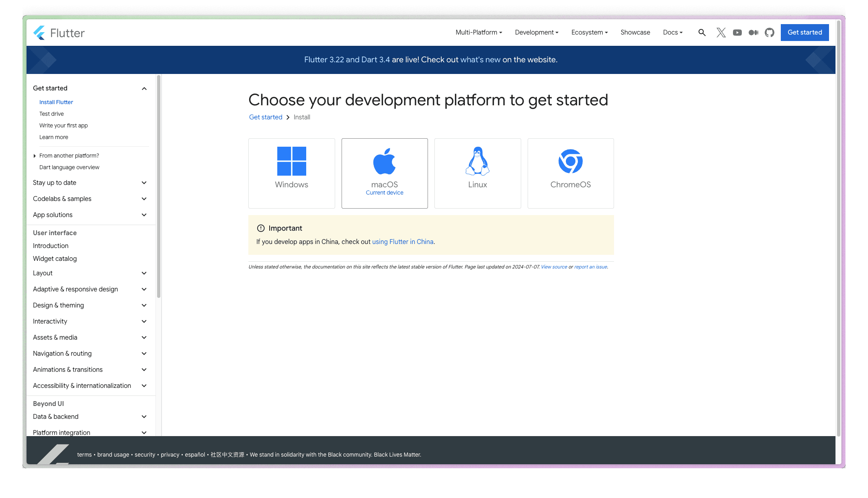The image size is (868, 498).
Task: Open the Medium blog icon
Action: pos(753,33)
